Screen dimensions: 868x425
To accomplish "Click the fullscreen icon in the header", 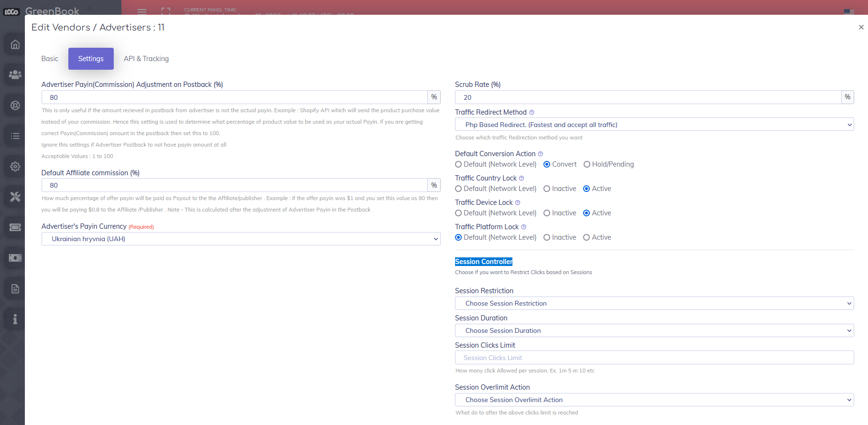I will (166, 11).
